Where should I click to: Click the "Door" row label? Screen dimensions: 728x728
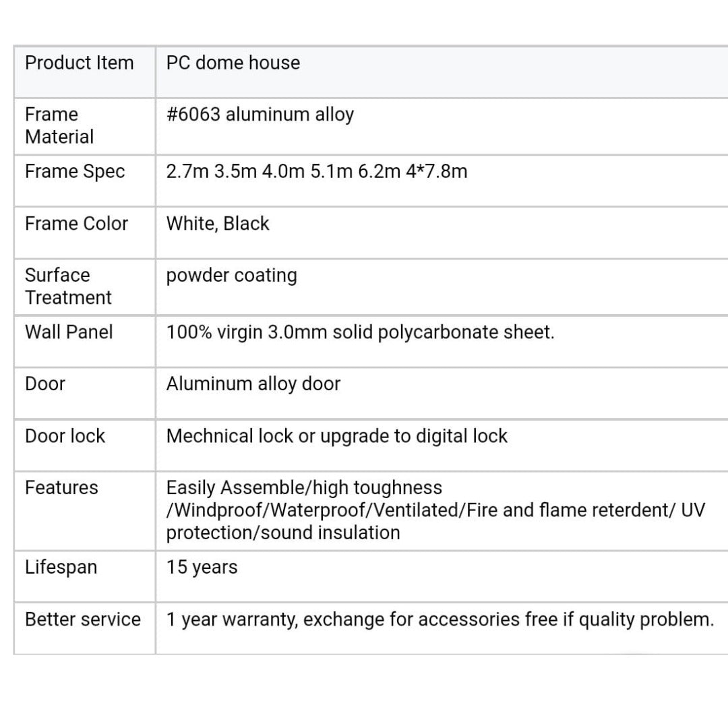[45, 384]
